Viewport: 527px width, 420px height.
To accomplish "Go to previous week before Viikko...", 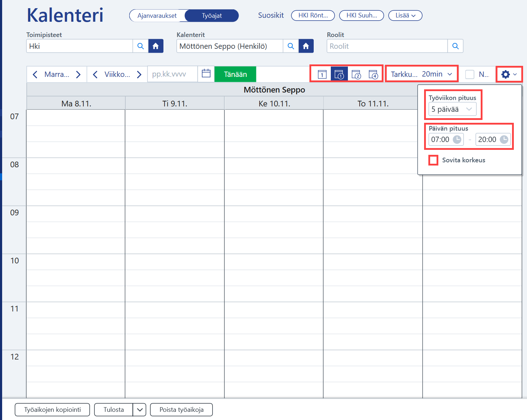I will 95,74.
